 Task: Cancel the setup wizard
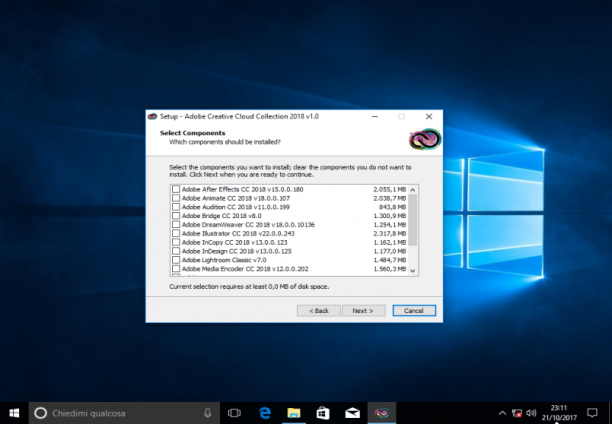[x=414, y=311]
